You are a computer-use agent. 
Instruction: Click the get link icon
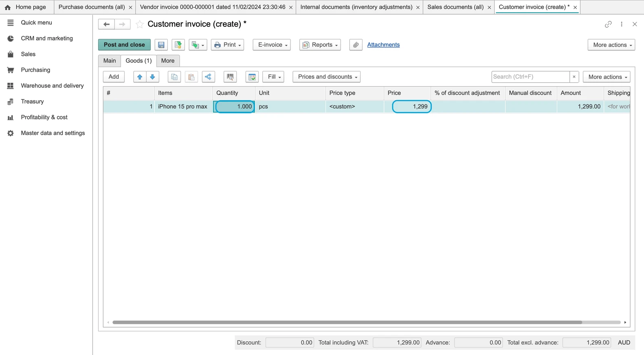(x=608, y=24)
